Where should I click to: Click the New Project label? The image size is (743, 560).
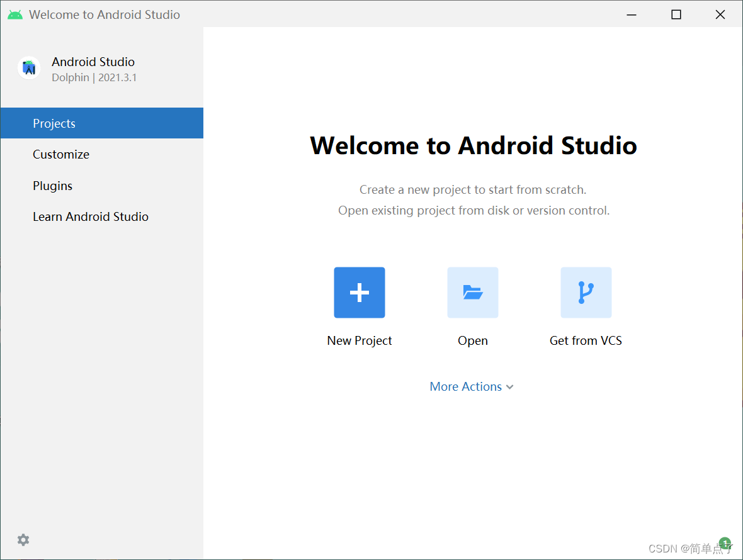pyautogui.click(x=359, y=340)
